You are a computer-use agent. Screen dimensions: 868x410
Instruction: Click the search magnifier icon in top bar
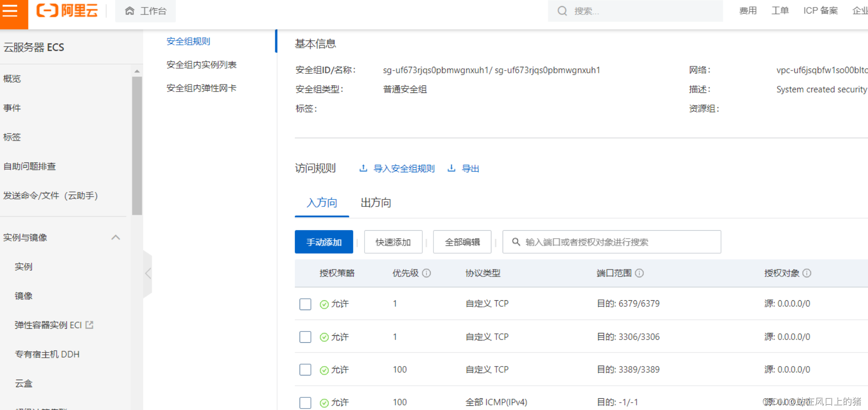562,11
